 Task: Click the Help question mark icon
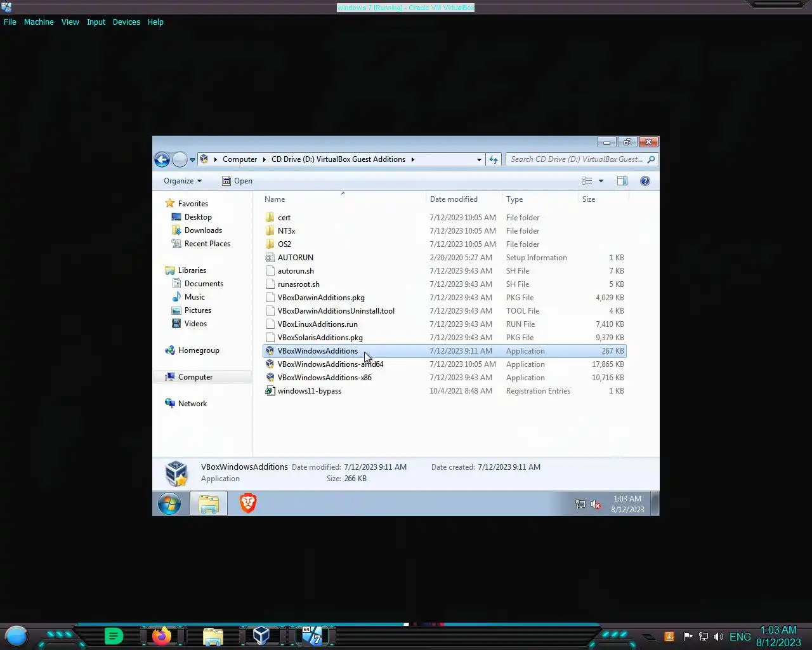click(x=645, y=181)
